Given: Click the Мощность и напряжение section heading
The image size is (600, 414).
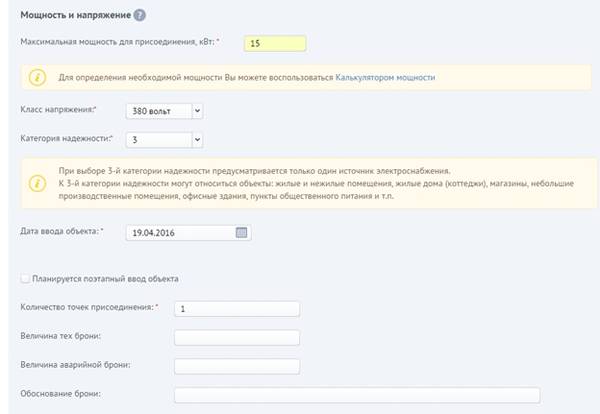Looking at the screenshot, I should click(x=75, y=15).
